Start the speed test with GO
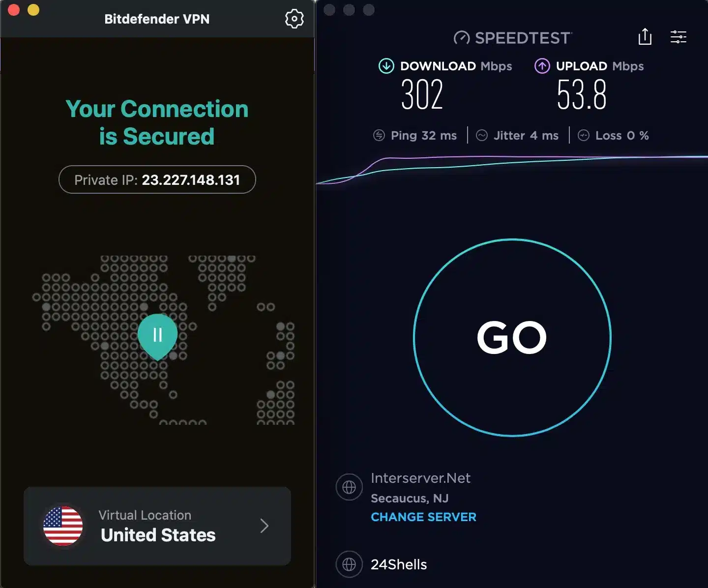 pyautogui.click(x=512, y=338)
